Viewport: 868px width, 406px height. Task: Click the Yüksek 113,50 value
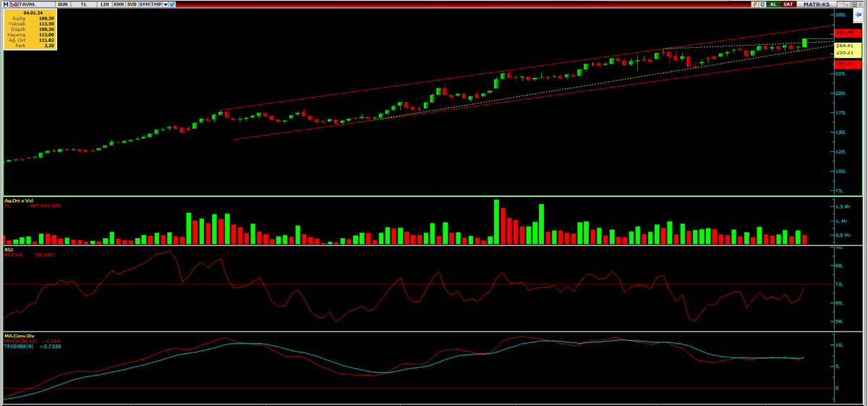[46, 24]
